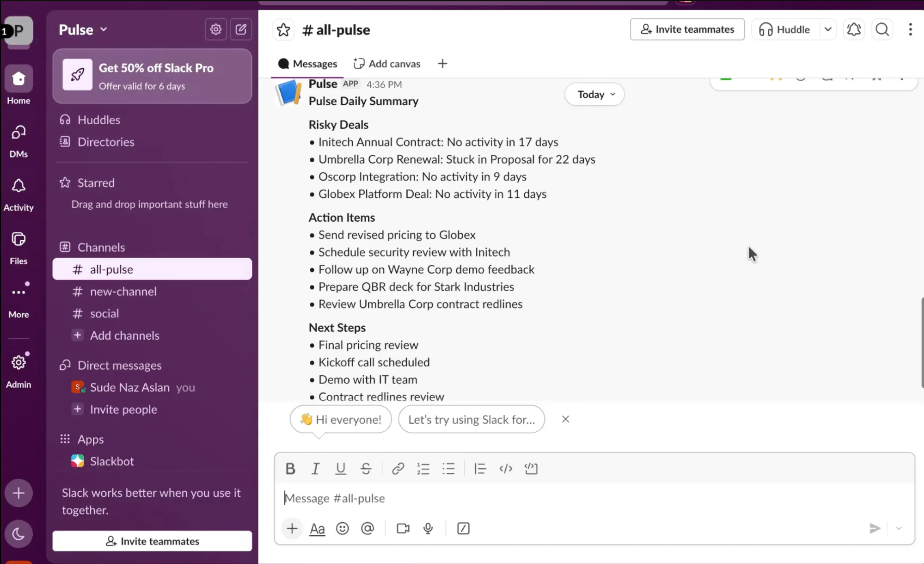This screenshot has width=924, height=564.
Task: Toggle blockquote formatting
Action: [x=480, y=468]
